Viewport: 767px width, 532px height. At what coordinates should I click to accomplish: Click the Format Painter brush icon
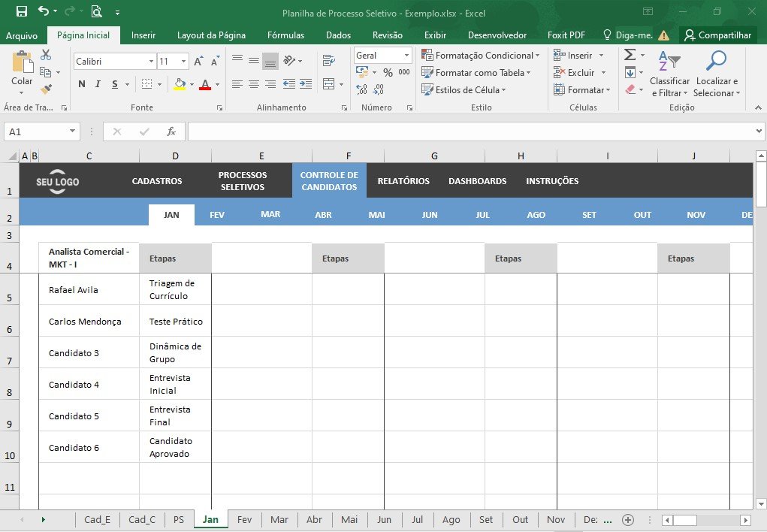click(x=46, y=89)
